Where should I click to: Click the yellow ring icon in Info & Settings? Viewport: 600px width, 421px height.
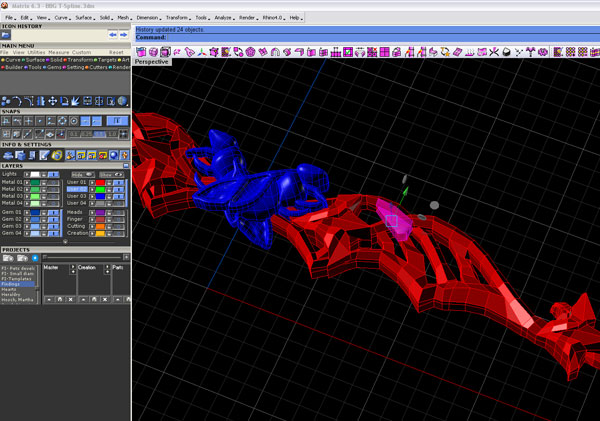[x=57, y=155]
